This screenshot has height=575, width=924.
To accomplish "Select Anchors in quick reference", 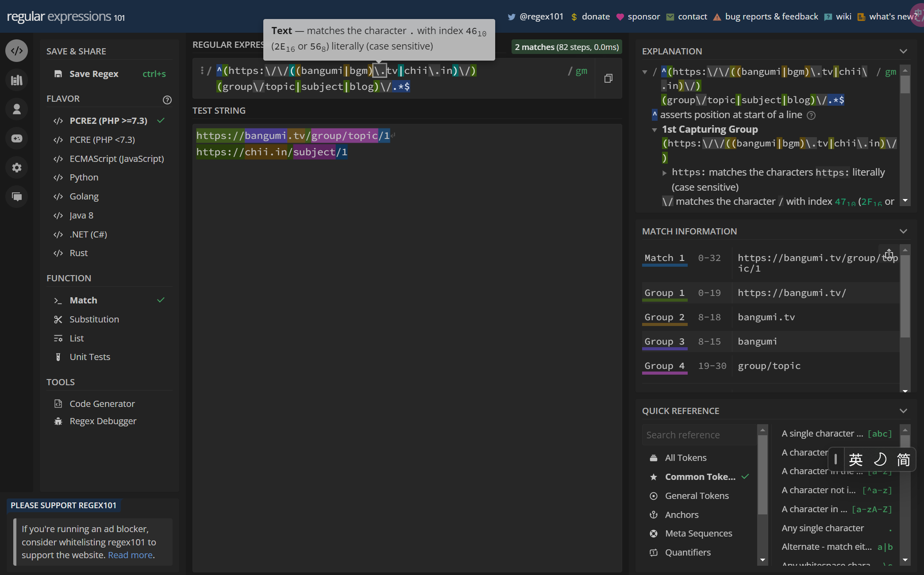I will point(681,515).
